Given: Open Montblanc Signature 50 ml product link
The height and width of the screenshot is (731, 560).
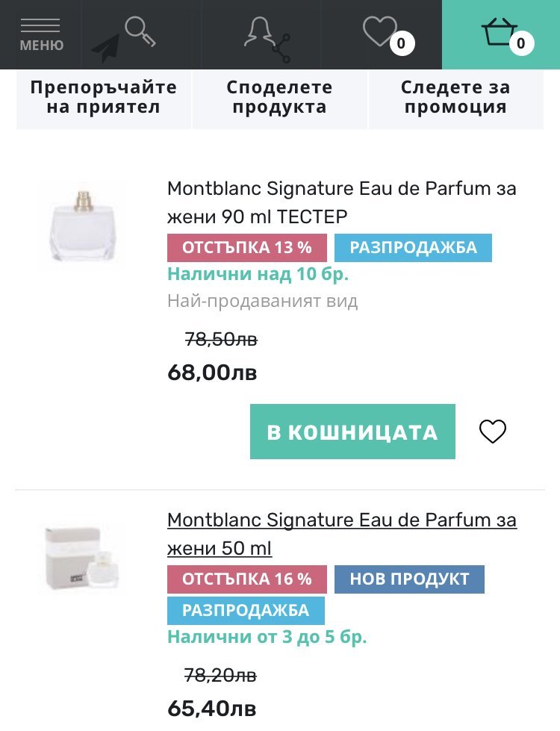Looking at the screenshot, I should [x=342, y=534].
